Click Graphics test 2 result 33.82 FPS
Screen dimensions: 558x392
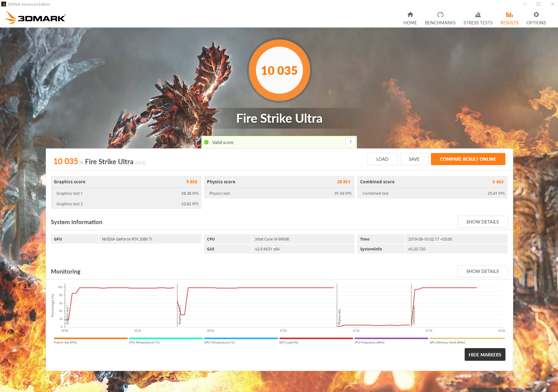click(x=190, y=204)
